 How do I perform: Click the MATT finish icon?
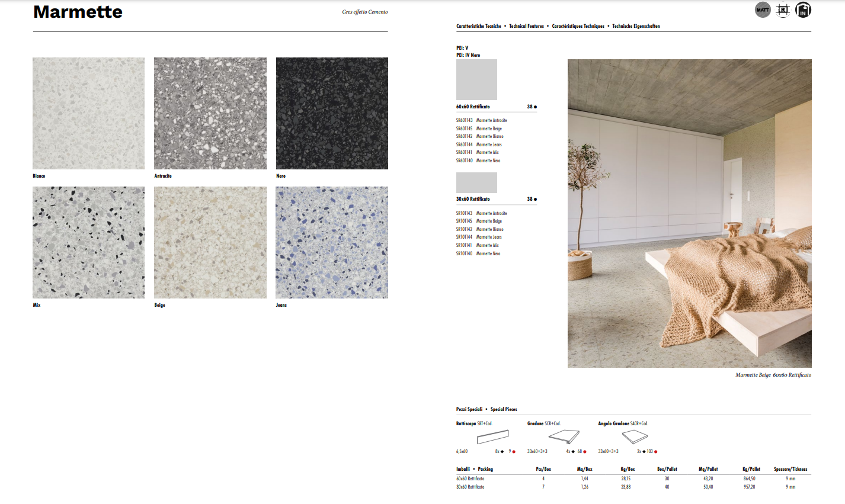coord(763,10)
